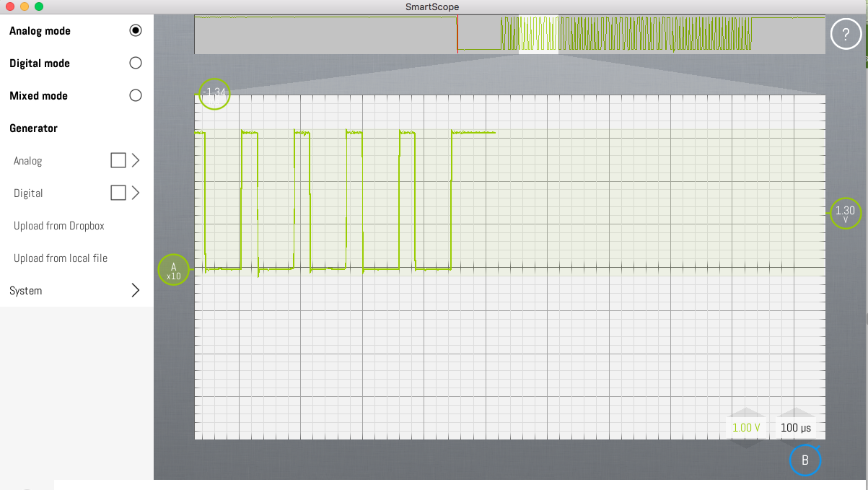Viewport: 868px width, 490px height.
Task: Choose Upload from Dropbox
Action: tap(59, 226)
